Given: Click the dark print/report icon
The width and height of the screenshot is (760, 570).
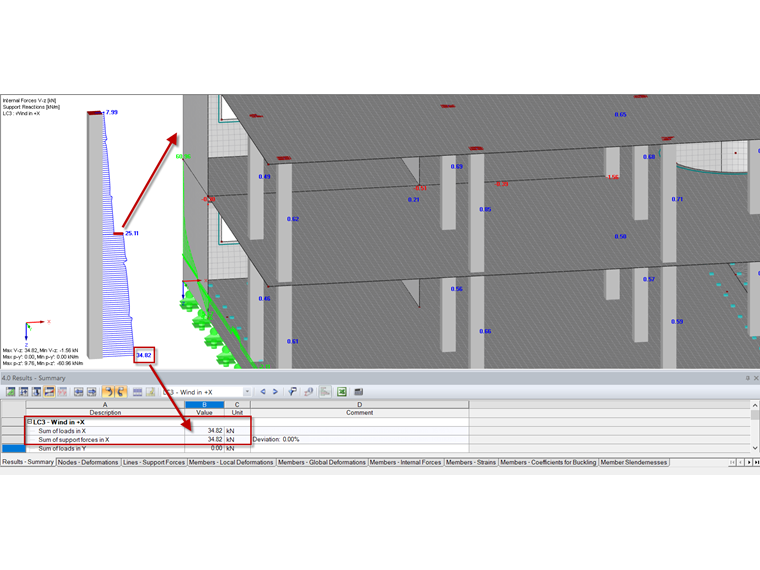Looking at the screenshot, I should click(359, 392).
